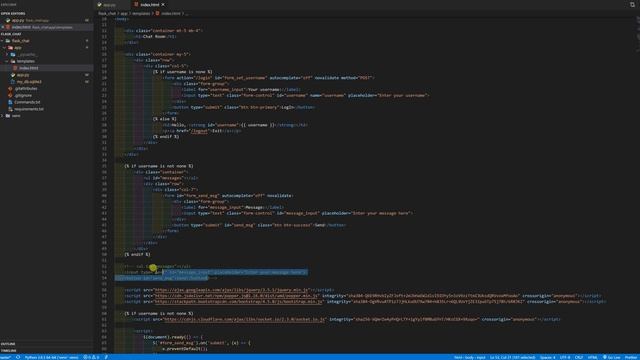Click the socket.io.js cdnjs URL link
640x360 pixels.
point(244,319)
